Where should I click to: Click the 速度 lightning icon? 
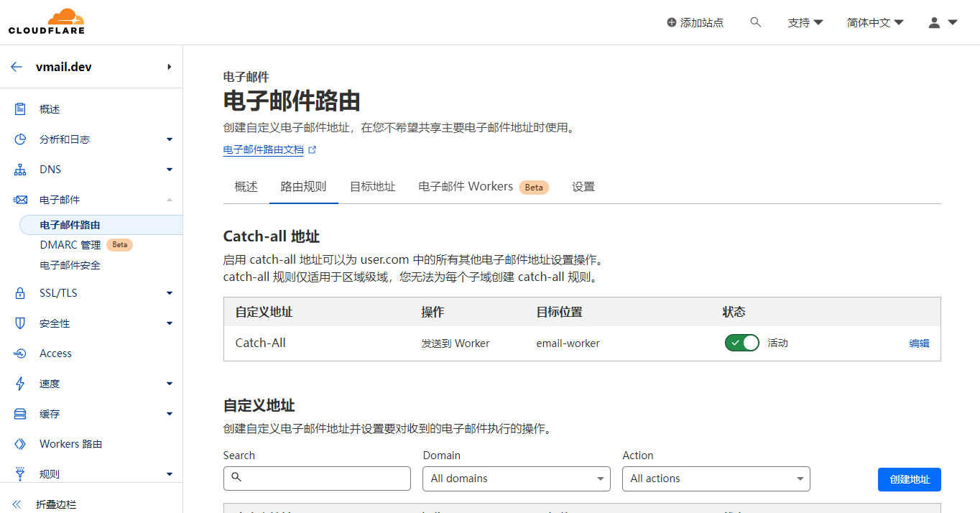click(x=20, y=383)
